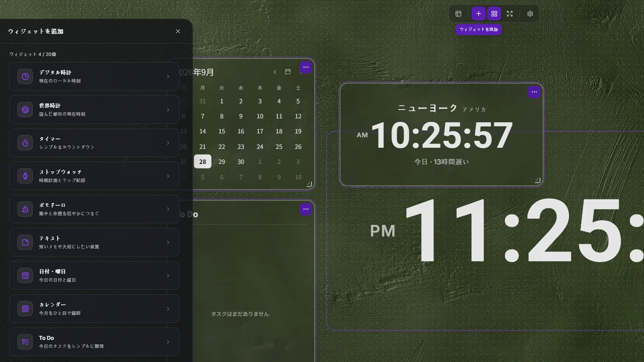Select date 18 in the calendar
The width and height of the screenshot is (644, 362).
pyautogui.click(x=279, y=132)
